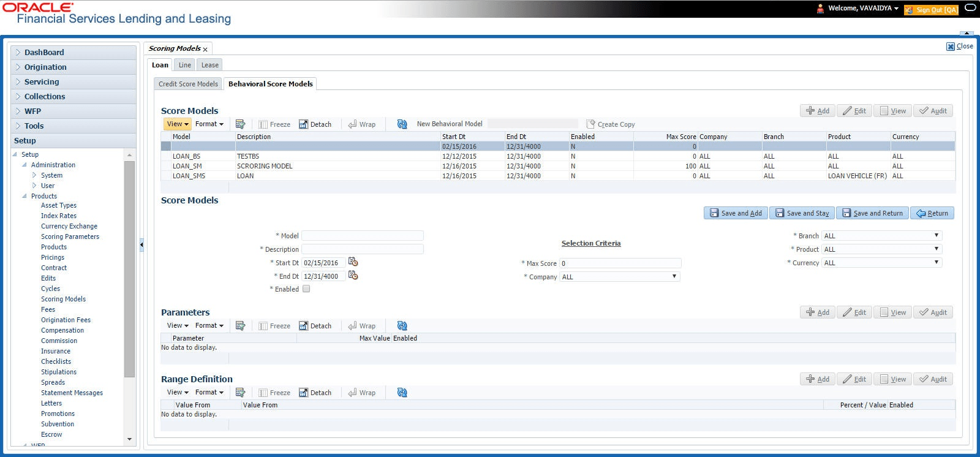
Task: Select Behavioral Score Models tab
Action: (271, 84)
